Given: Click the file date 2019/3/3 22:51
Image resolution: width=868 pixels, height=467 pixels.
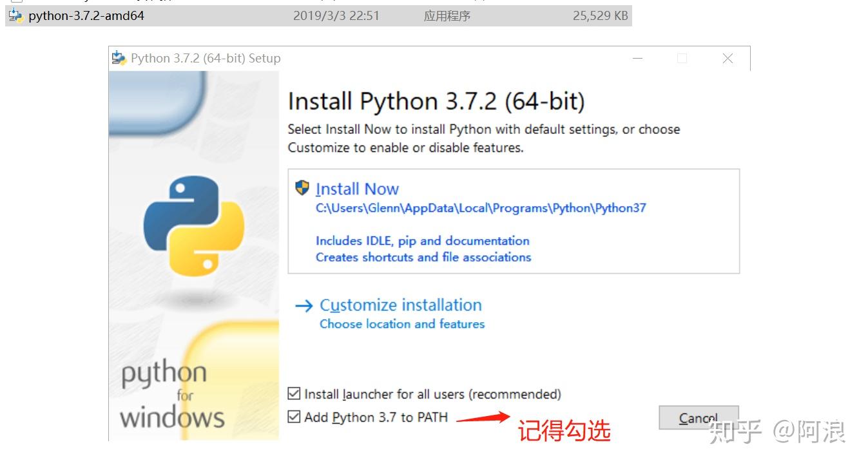Looking at the screenshot, I should point(336,15).
